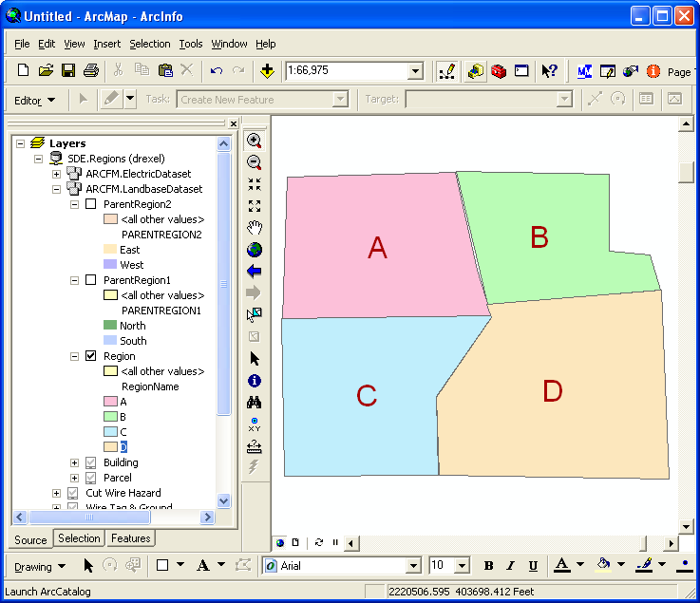This screenshot has width=700, height=603.
Task: Open the map scale dropdown
Action: pyautogui.click(x=415, y=71)
